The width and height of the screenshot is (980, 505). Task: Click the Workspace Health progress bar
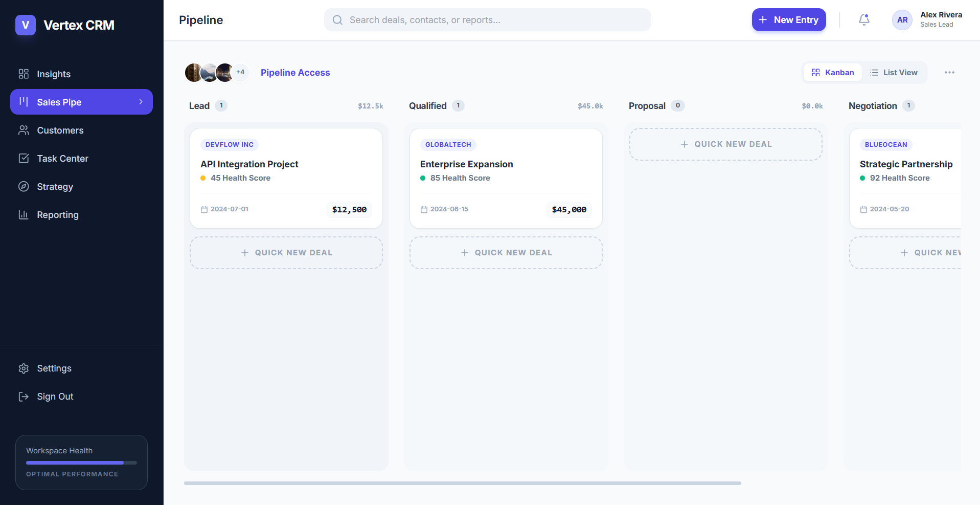point(81,463)
